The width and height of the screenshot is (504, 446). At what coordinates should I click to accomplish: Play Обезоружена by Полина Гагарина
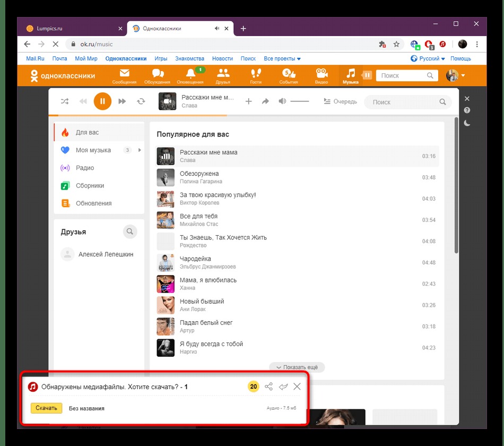pyautogui.click(x=297, y=177)
